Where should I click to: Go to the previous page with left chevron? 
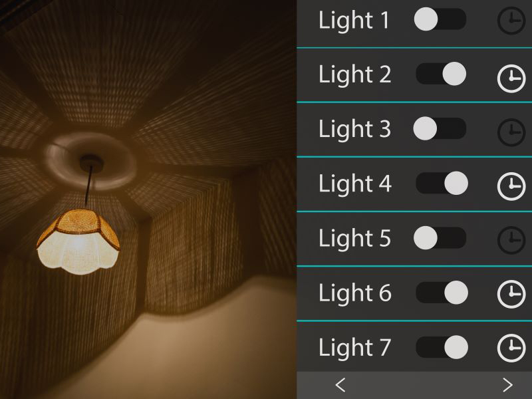tap(340, 385)
